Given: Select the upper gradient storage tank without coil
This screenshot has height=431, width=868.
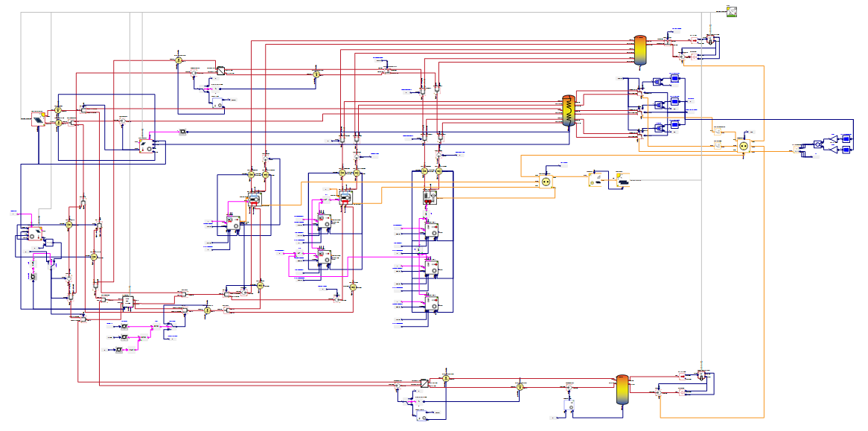Looking at the screenshot, I should pos(639,51).
